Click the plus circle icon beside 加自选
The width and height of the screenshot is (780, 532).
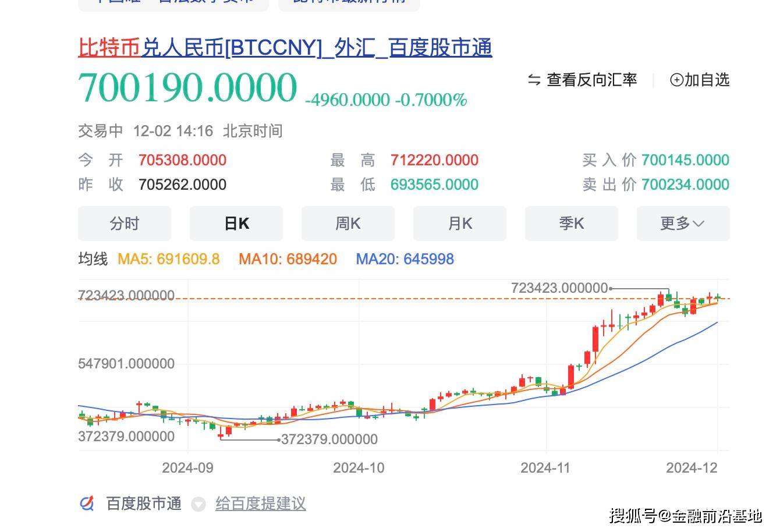coord(676,80)
